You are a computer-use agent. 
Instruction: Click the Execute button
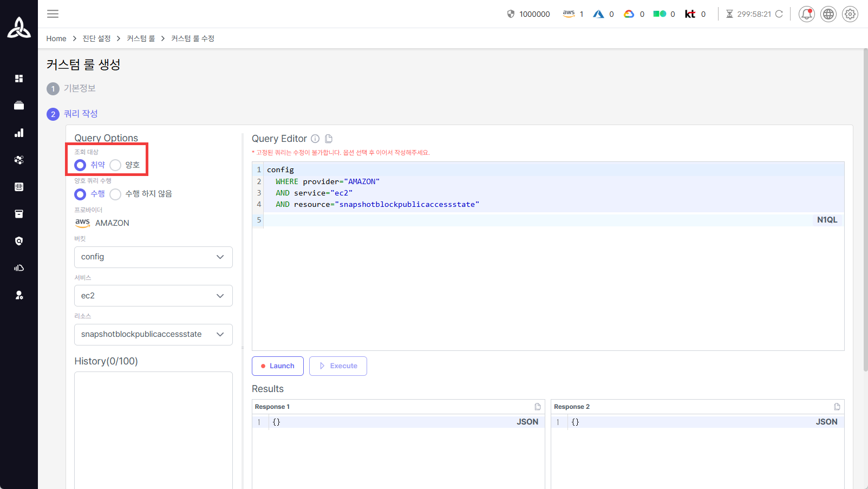coord(338,366)
